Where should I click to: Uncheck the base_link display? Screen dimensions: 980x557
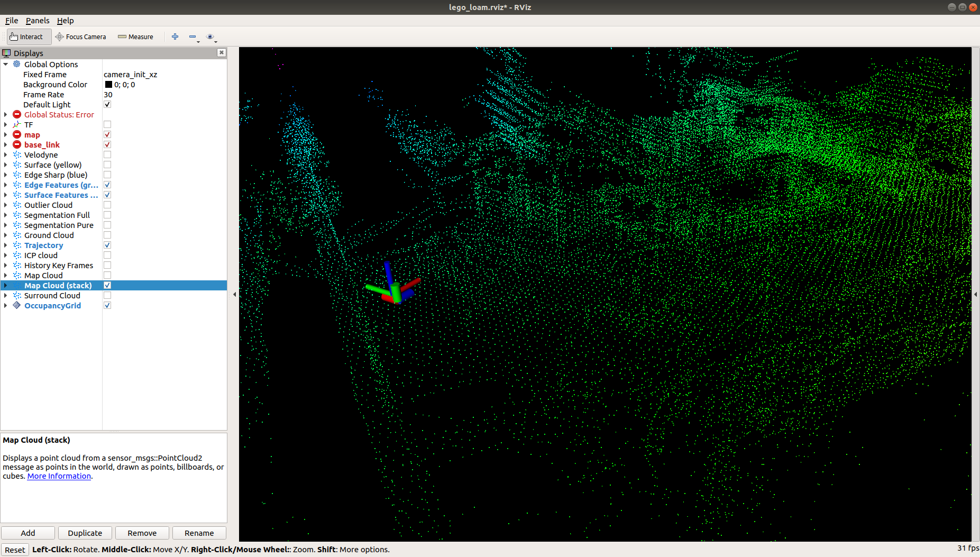point(107,144)
